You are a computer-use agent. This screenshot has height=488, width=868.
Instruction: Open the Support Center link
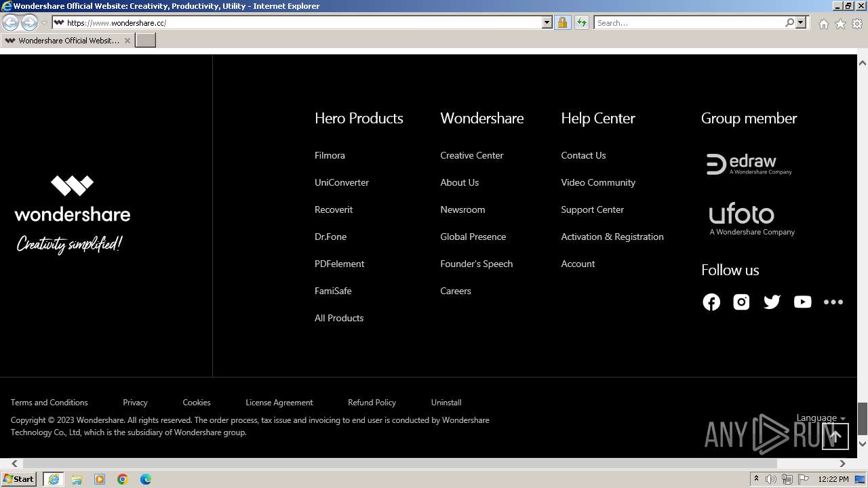[x=592, y=209]
